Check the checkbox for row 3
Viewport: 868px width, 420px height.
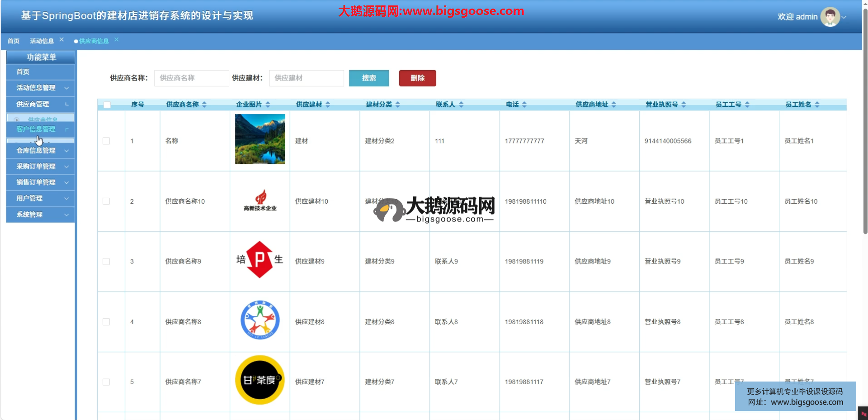[106, 262]
